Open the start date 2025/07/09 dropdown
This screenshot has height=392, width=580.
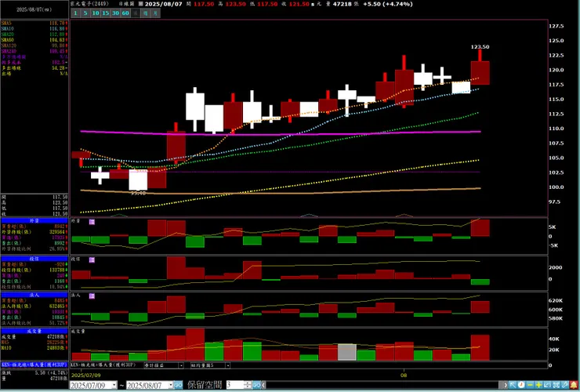114,386
